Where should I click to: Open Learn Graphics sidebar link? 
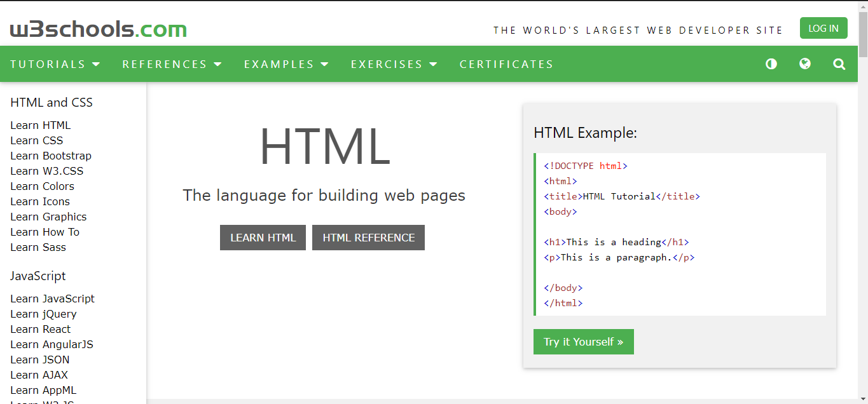48,217
